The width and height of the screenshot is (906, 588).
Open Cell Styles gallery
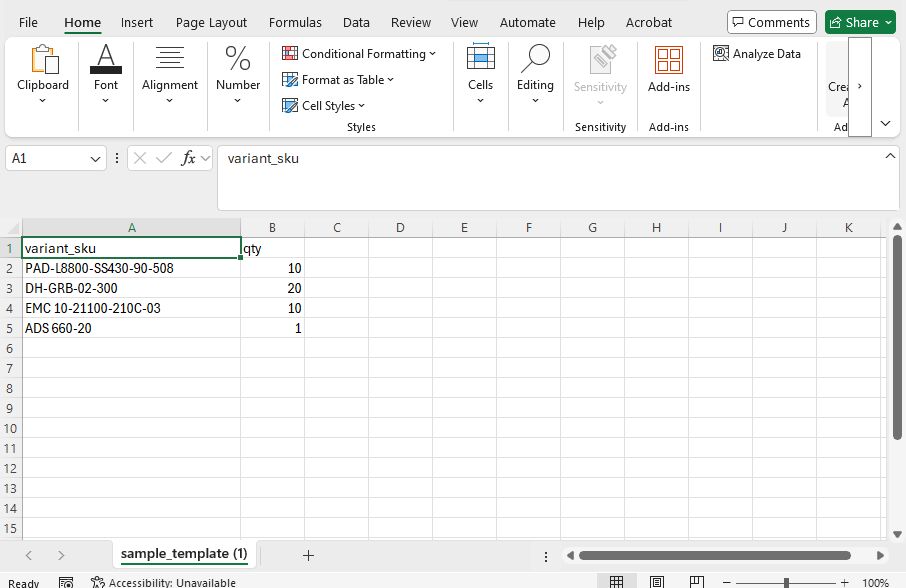(324, 106)
